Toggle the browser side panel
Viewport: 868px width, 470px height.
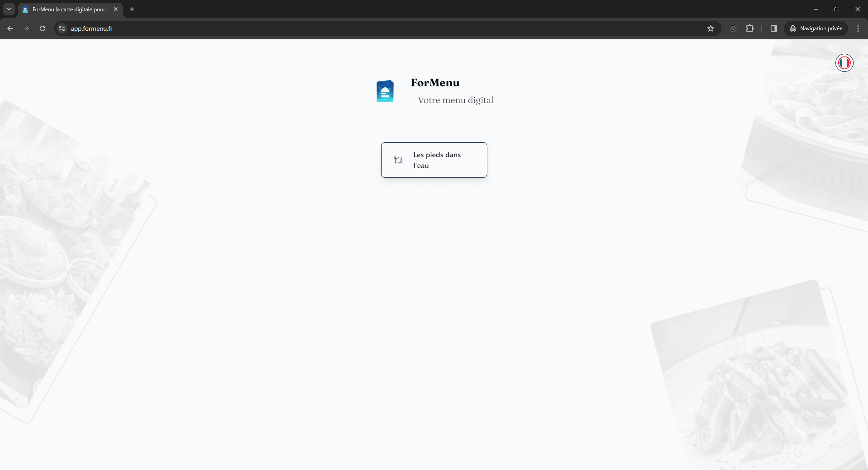[x=774, y=28]
